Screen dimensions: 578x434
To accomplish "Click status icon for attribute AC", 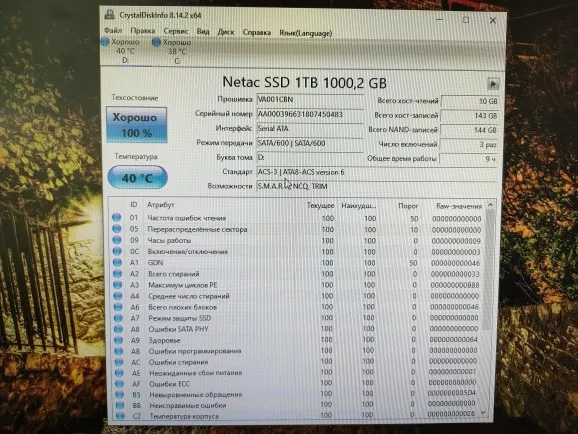I will 119,362.
